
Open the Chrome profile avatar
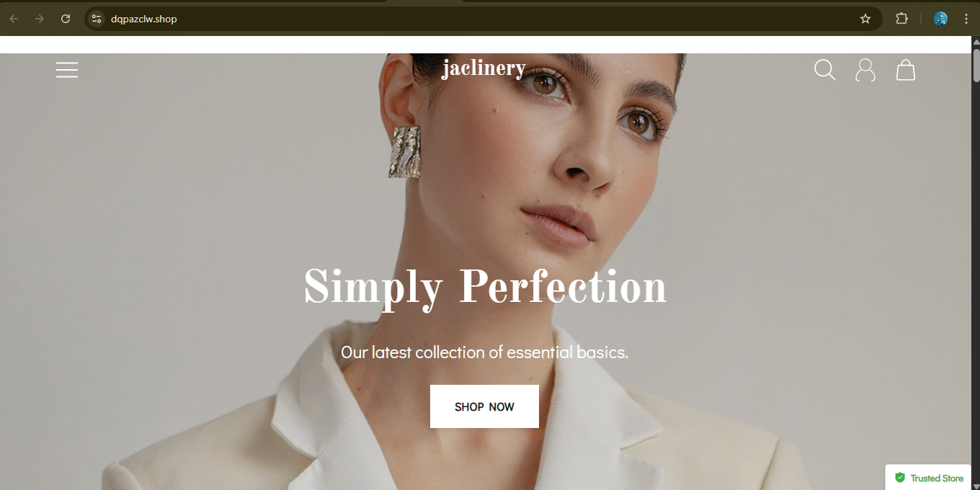[x=940, y=19]
